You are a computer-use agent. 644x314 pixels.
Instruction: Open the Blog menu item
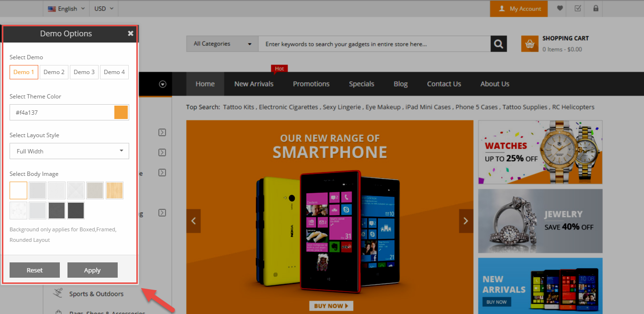click(x=400, y=84)
